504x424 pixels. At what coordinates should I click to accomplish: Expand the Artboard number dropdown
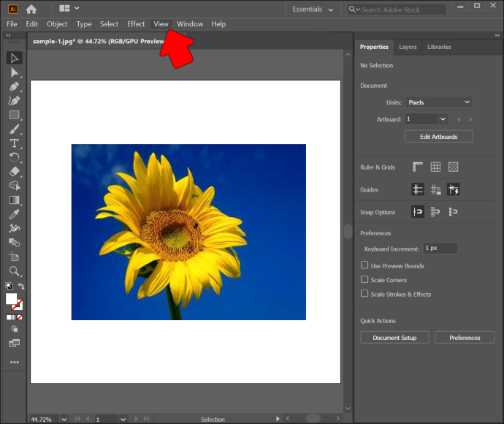click(443, 118)
